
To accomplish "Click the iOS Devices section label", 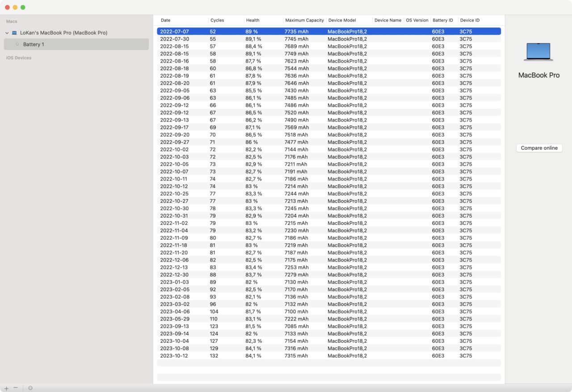I will pyautogui.click(x=19, y=58).
